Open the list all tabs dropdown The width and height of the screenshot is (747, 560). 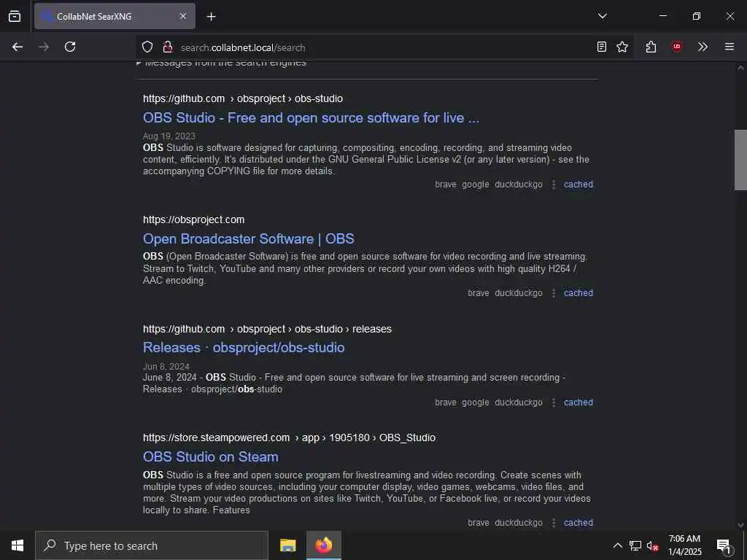tap(602, 16)
